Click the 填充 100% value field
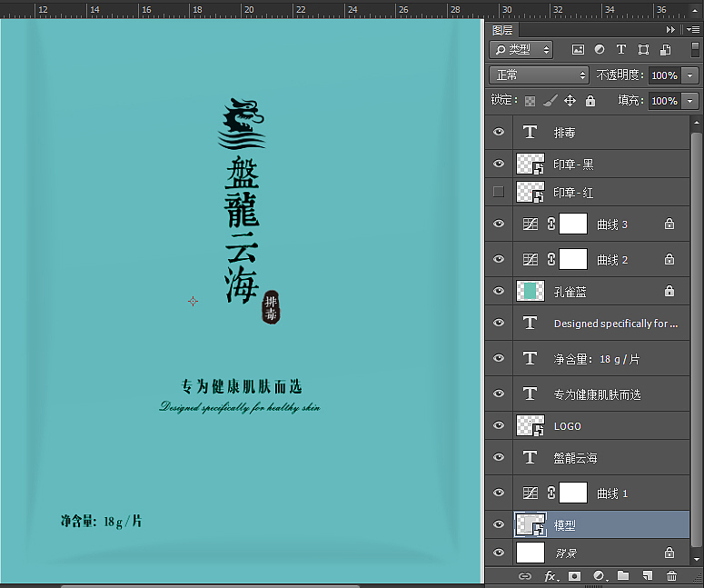Viewport: 704px width, 588px height. 665,101
